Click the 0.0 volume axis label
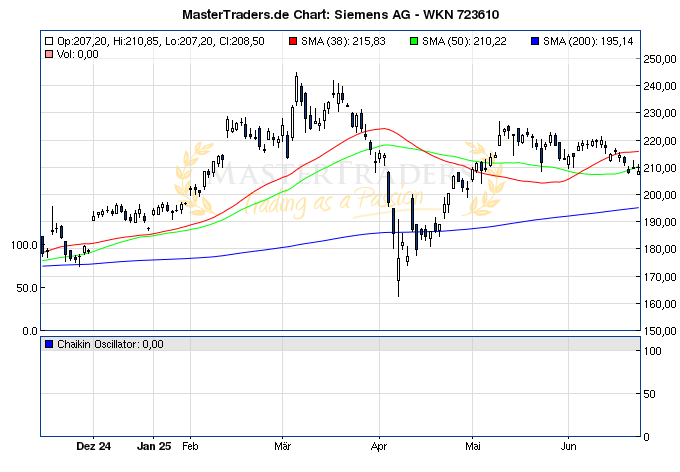This screenshot has width=680, height=472. 30,331
